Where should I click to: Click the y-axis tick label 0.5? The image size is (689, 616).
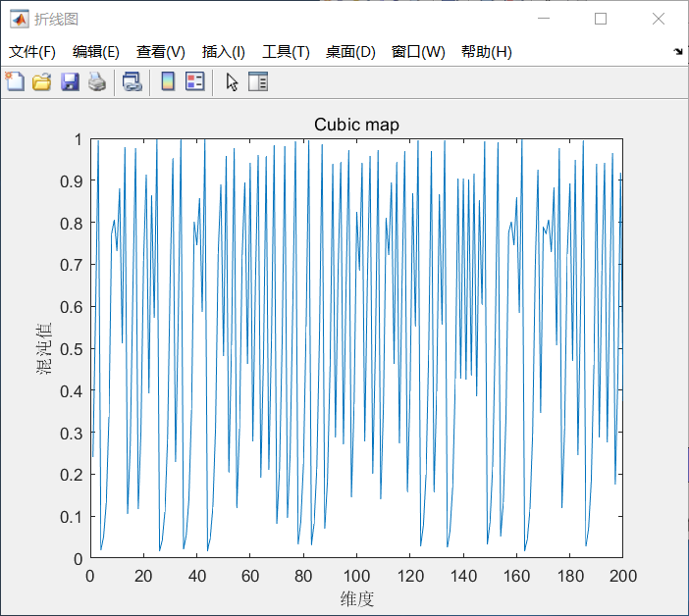pos(72,349)
